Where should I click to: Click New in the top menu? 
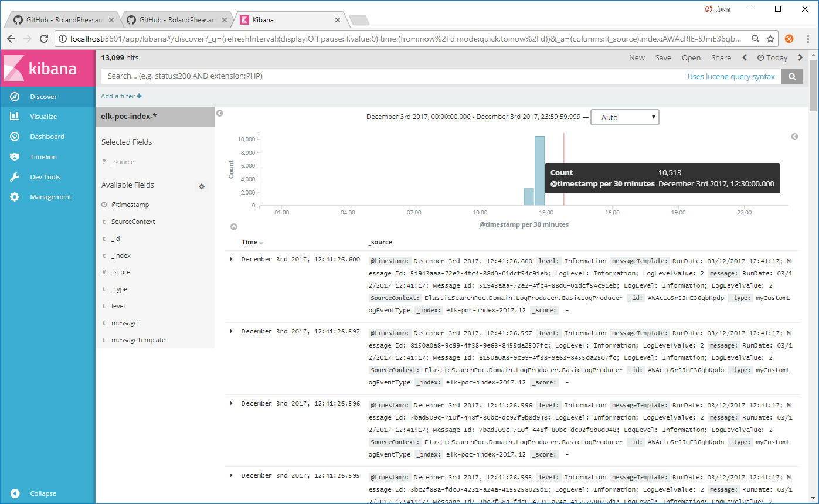tap(637, 57)
